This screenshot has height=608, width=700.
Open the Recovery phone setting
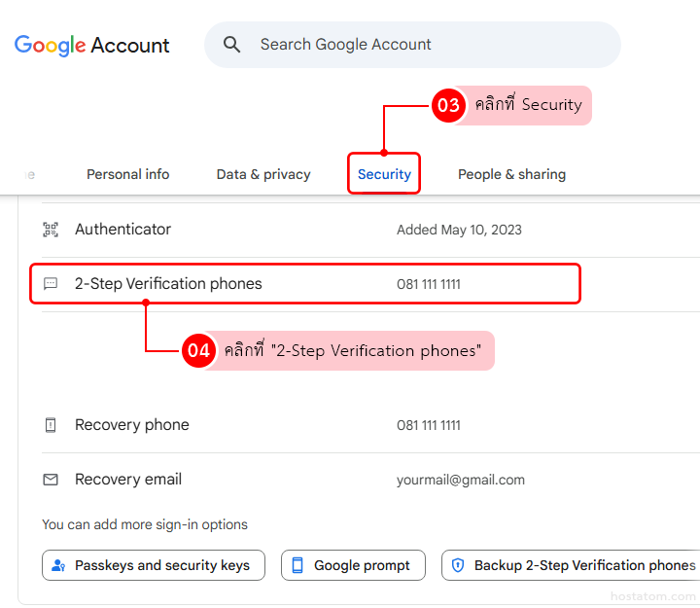coord(292,425)
